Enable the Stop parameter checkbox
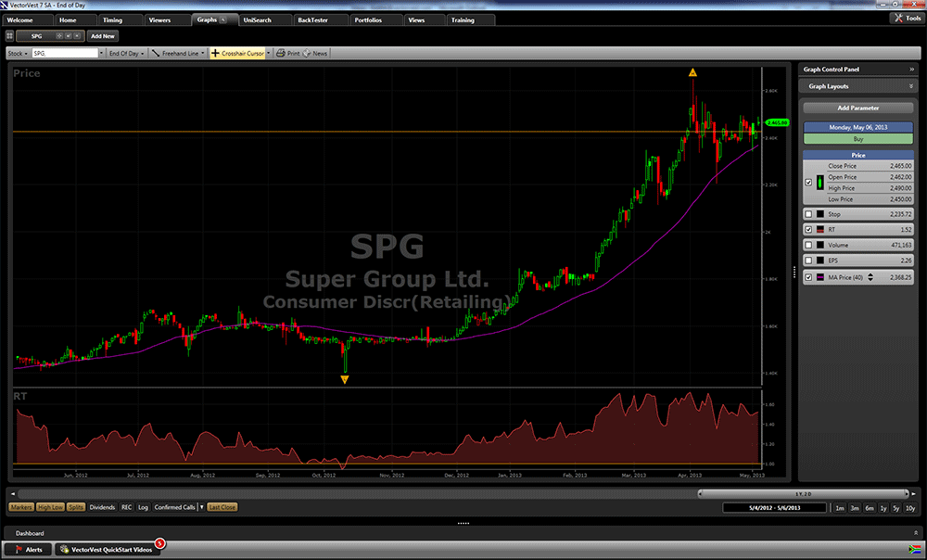 tap(808, 214)
